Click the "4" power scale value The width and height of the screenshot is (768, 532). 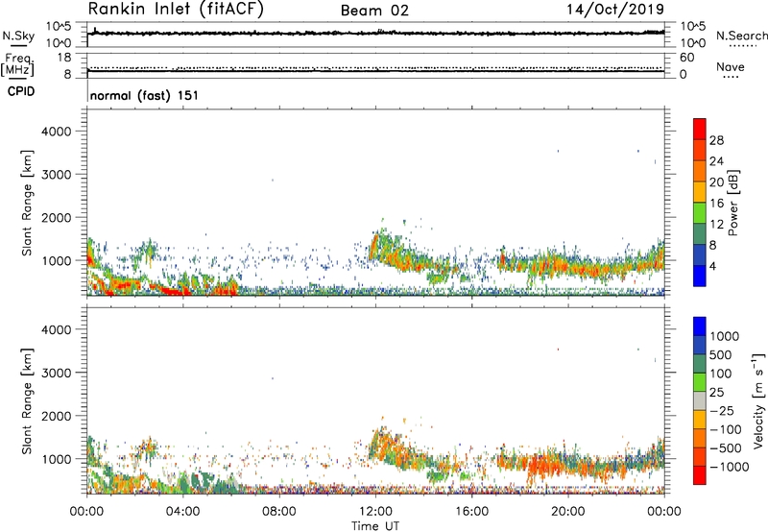click(713, 267)
